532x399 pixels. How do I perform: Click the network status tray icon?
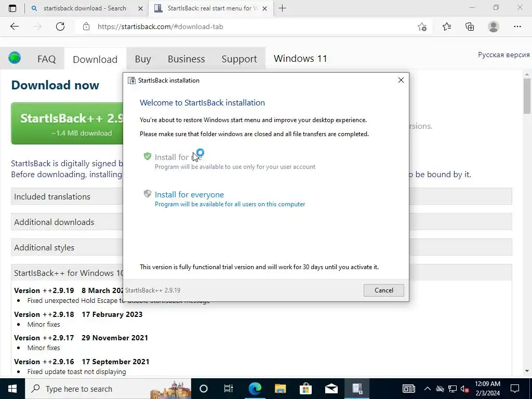click(x=453, y=389)
